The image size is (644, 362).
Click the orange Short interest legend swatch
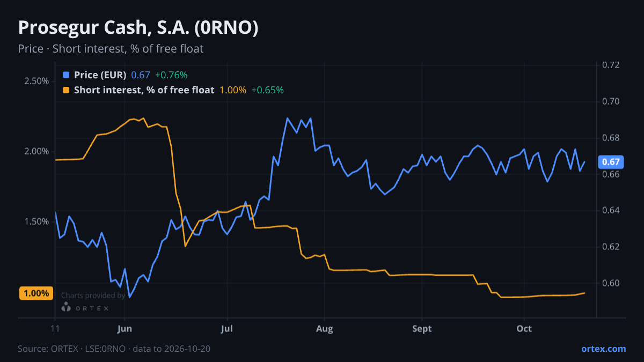(x=66, y=90)
